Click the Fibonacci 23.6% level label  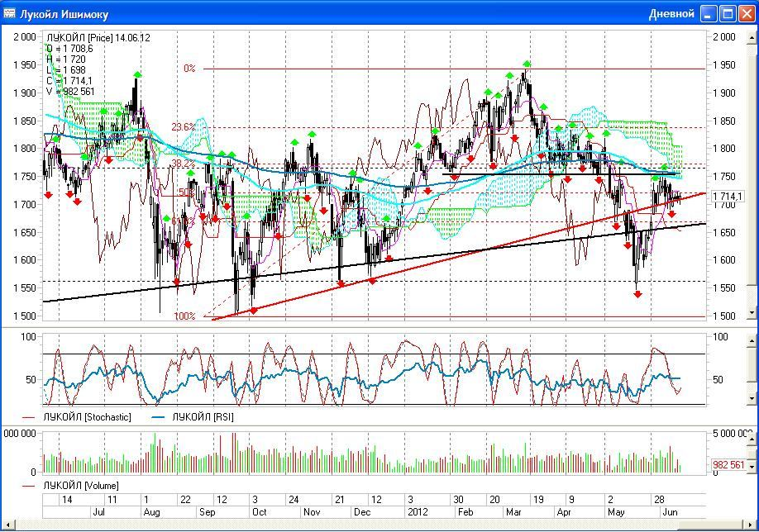(183, 127)
